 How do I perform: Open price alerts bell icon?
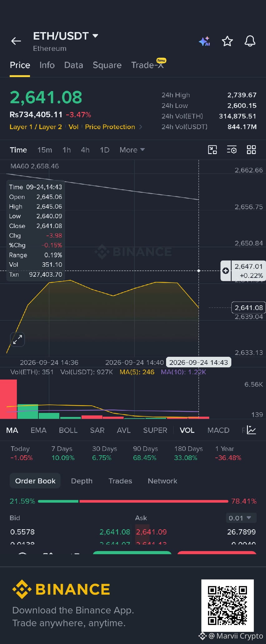coord(250,41)
